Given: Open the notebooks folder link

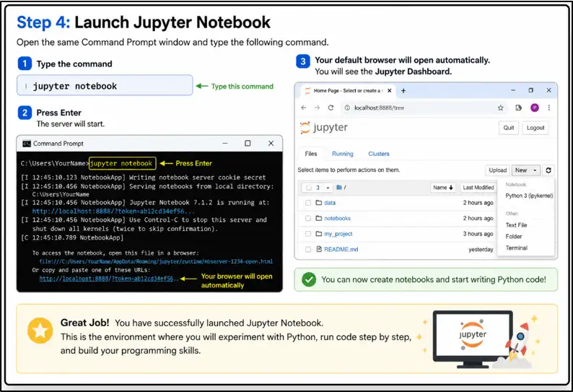Looking at the screenshot, I should click(337, 218).
